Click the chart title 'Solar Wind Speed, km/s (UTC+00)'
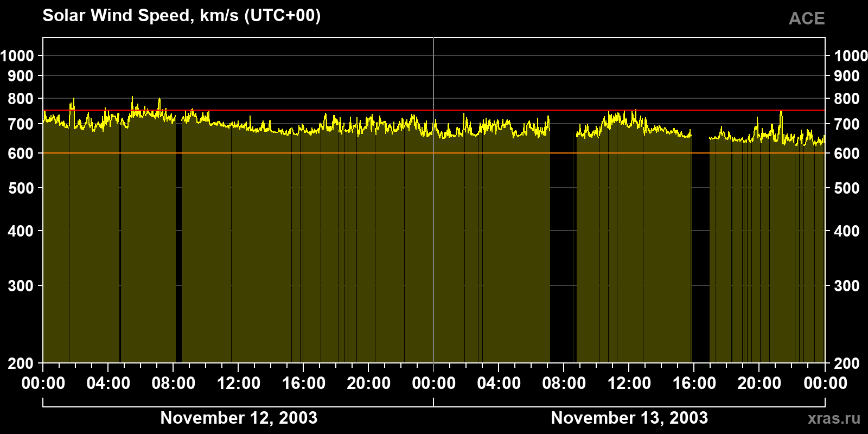This screenshot has width=868, height=434. (x=182, y=16)
